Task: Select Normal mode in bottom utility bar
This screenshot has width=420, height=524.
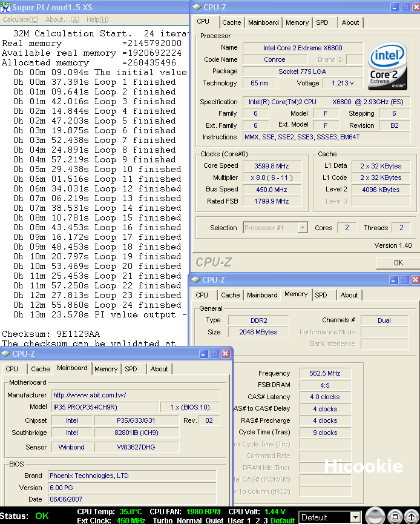Action: coord(189,520)
